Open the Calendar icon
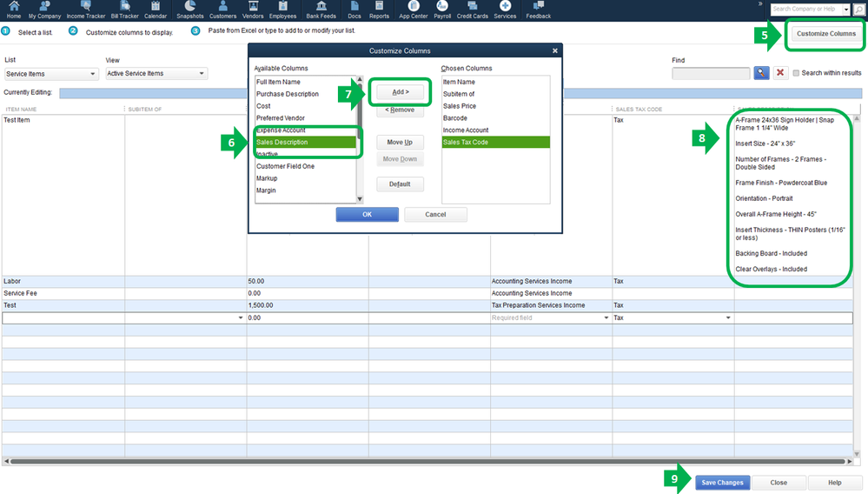868x494 pixels. pyautogui.click(x=156, y=10)
